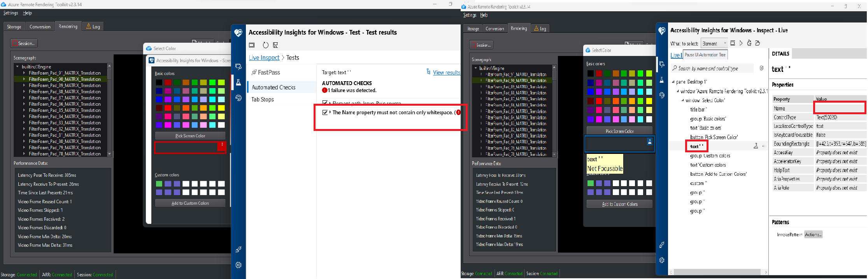Collapse window 'Azure Remote Rendering Toolkit' tree node
The image size is (868, 279).
[x=678, y=91]
